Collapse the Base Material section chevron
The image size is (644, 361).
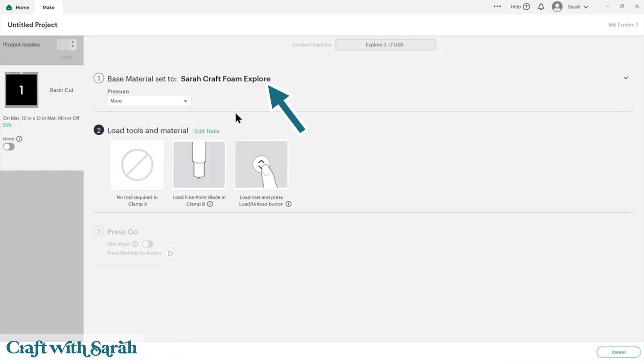(x=626, y=78)
